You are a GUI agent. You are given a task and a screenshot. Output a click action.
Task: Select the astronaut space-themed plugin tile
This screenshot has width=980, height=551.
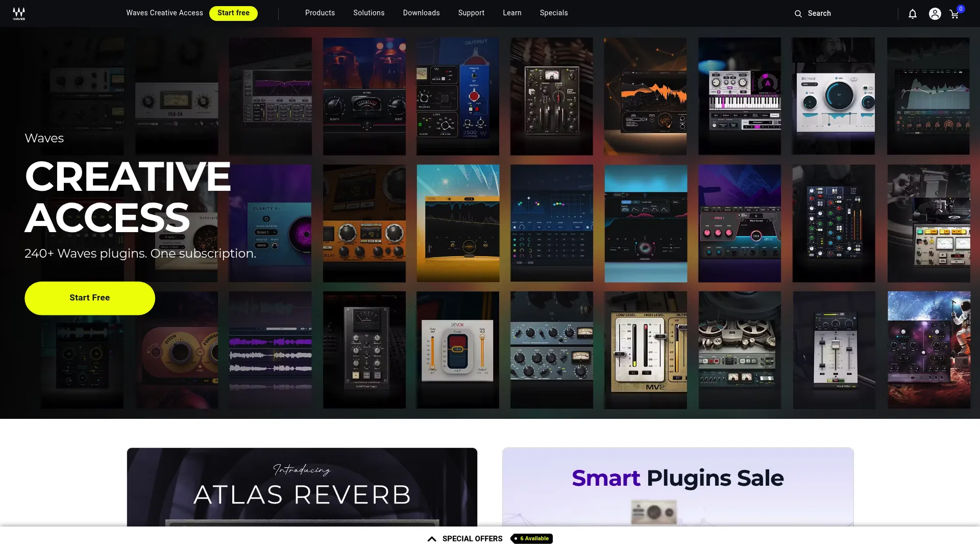929,350
